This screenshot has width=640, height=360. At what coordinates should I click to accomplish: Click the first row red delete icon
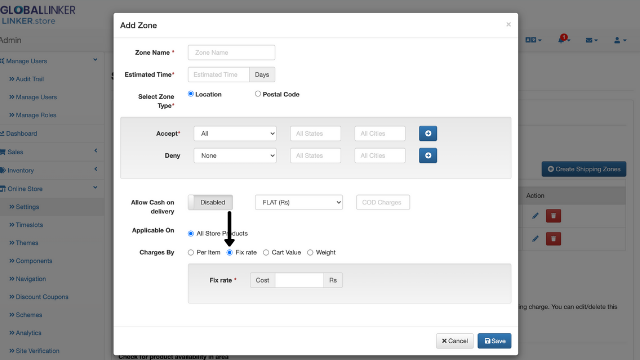pos(553,216)
